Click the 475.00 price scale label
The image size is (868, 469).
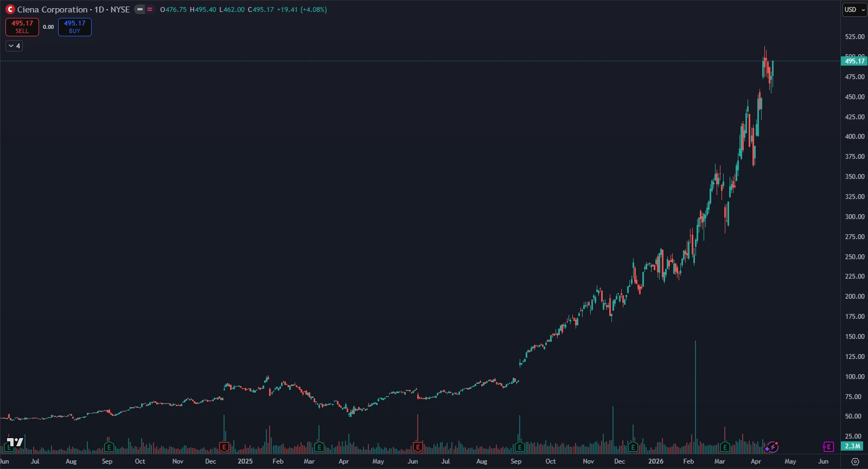tap(855, 77)
